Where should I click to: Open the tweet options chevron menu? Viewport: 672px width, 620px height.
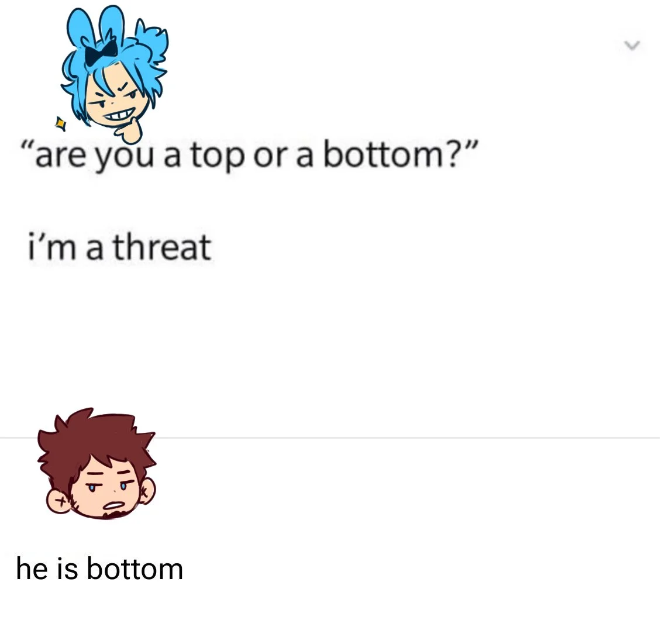point(632,44)
